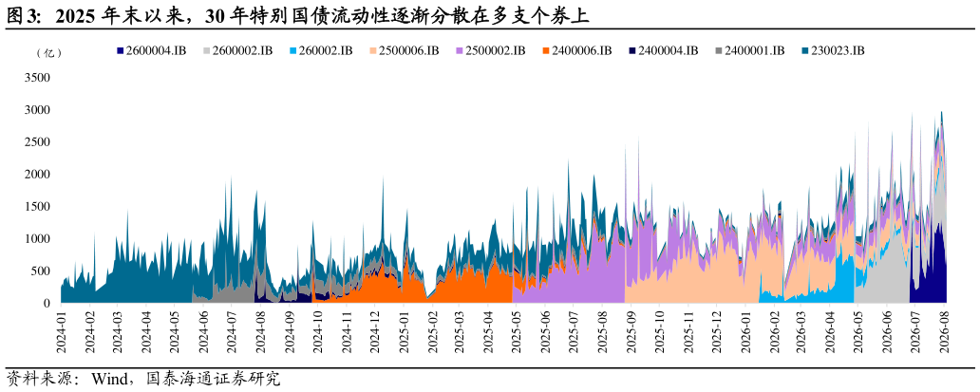The height and width of the screenshot is (392, 980).
Task: Select legend label 2600002.IB
Action: [x=242, y=51]
